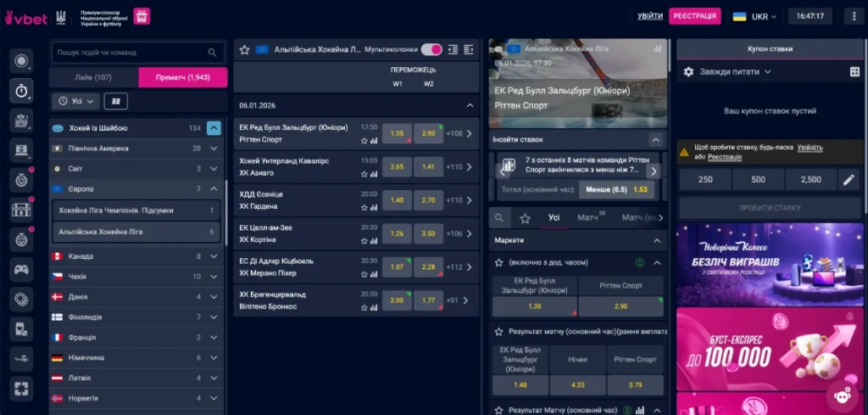This screenshot has height=415, width=868.
Task: Click the pencil icon to edit stake amounts
Action: click(x=848, y=180)
